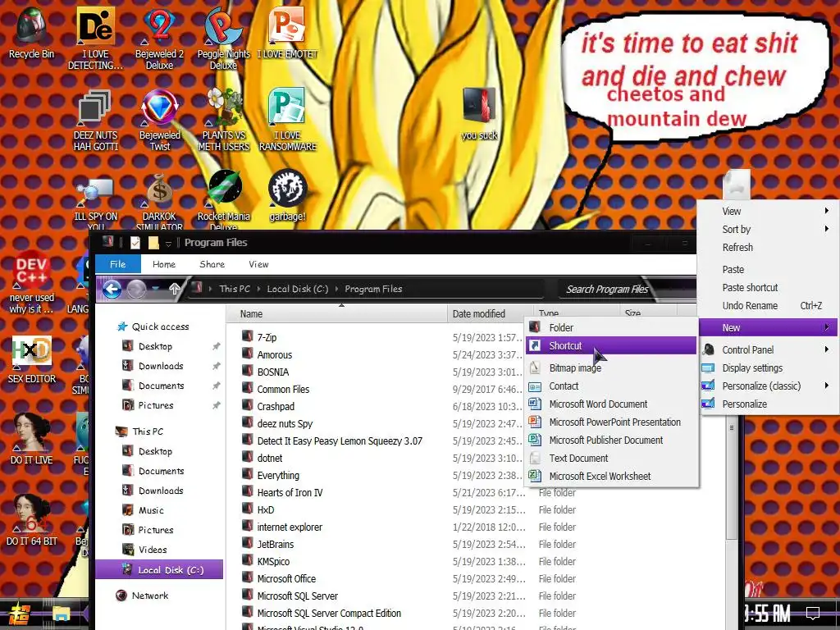840x630 pixels.
Task: Click the new folder quick-access toolbar icon
Action: coord(153,243)
